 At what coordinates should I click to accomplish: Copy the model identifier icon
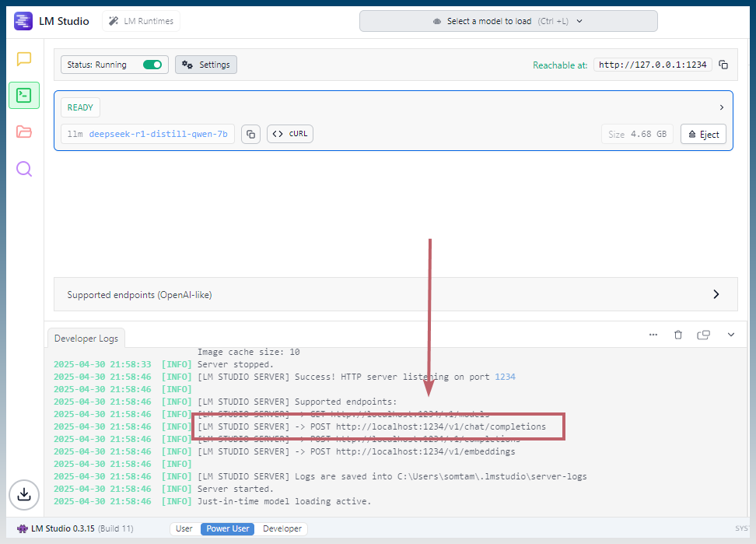[250, 134]
